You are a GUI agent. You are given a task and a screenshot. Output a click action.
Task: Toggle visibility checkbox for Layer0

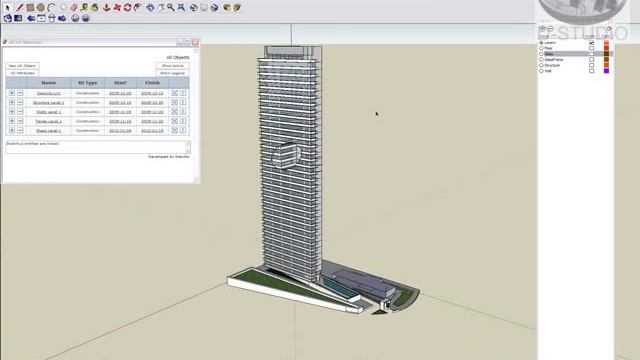coord(591,42)
